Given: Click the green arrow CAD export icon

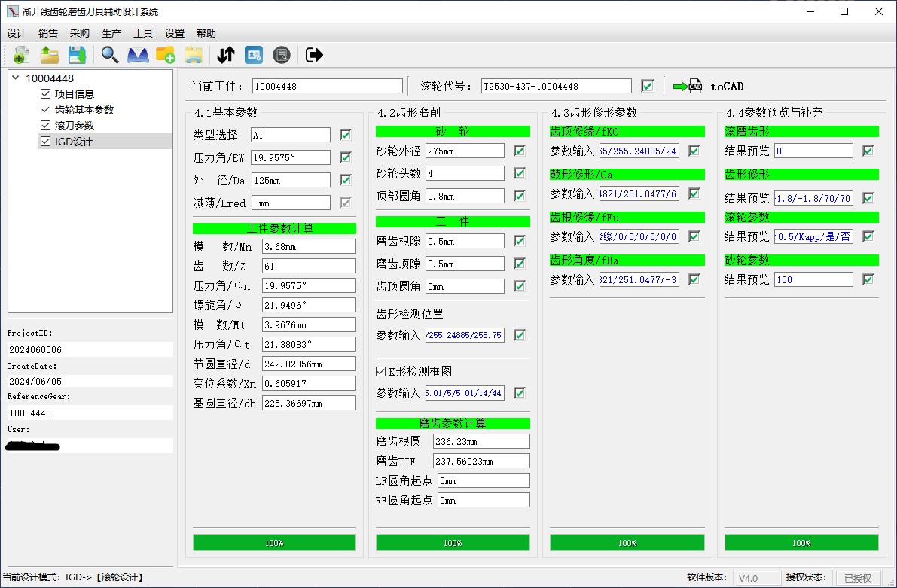Looking at the screenshot, I should 687,87.
